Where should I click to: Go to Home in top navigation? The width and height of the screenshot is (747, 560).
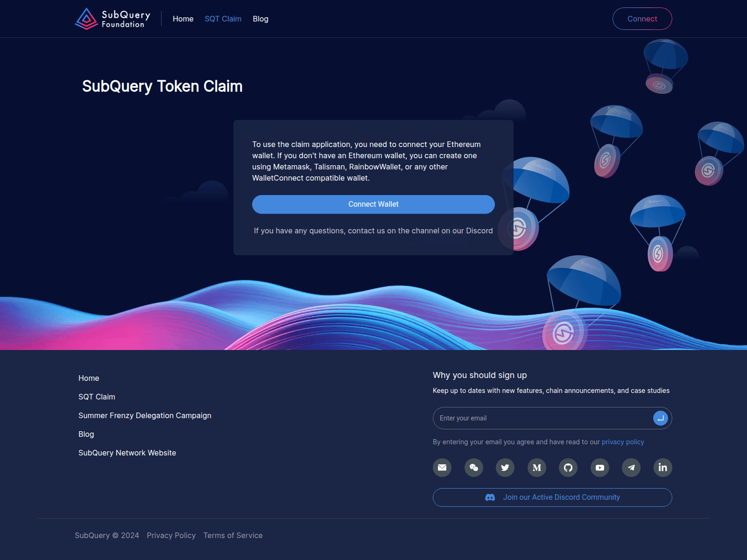click(183, 19)
